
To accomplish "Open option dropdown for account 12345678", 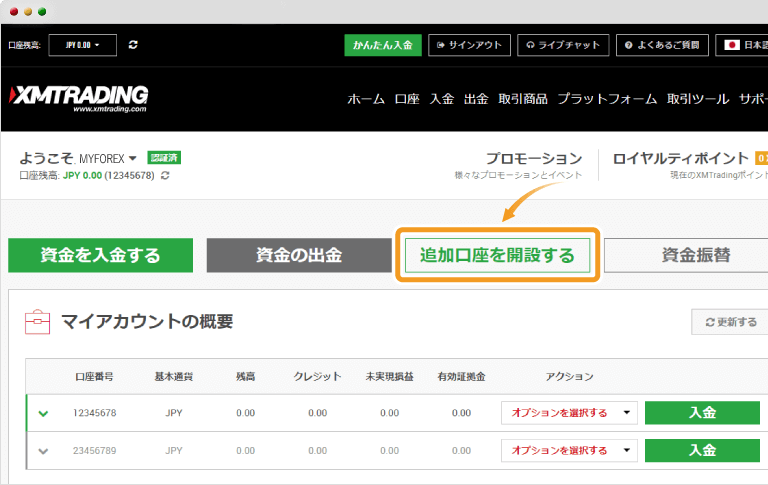I will pyautogui.click(x=569, y=413).
